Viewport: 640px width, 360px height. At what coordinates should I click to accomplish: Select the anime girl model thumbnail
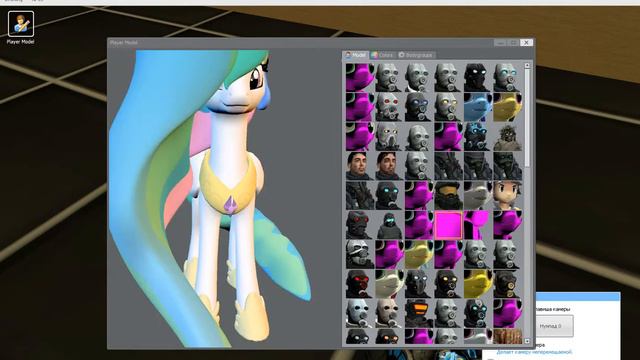[507, 195]
